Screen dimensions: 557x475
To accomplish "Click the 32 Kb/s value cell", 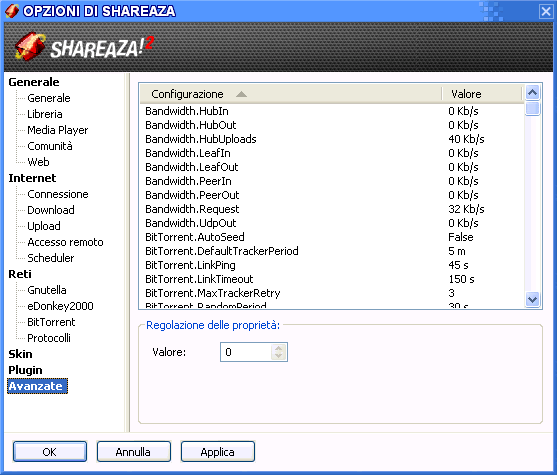I will 466,209.
